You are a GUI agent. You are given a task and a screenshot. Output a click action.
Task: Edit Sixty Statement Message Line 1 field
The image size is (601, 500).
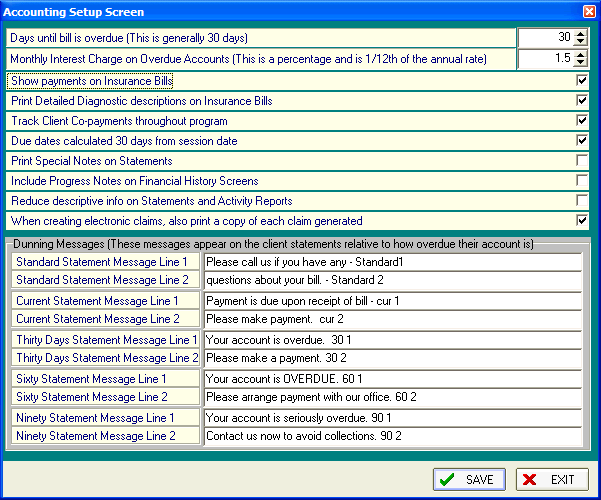tap(392, 379)
